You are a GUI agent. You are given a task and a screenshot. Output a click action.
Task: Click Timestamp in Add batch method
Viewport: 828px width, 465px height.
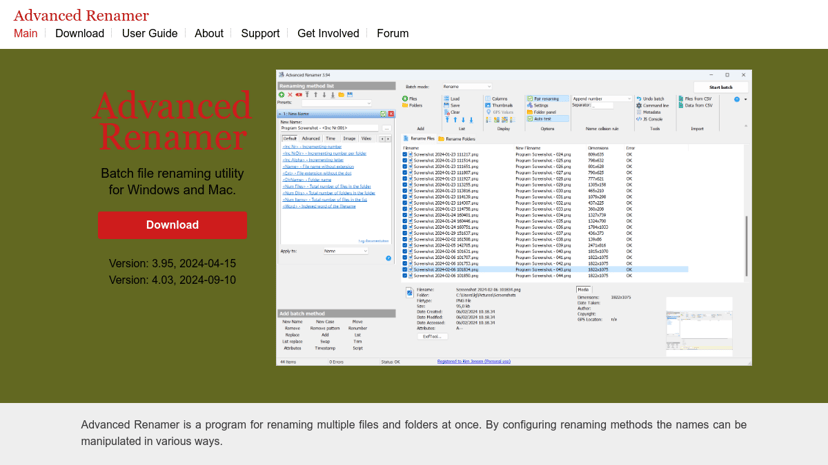(x=325, y=348)
